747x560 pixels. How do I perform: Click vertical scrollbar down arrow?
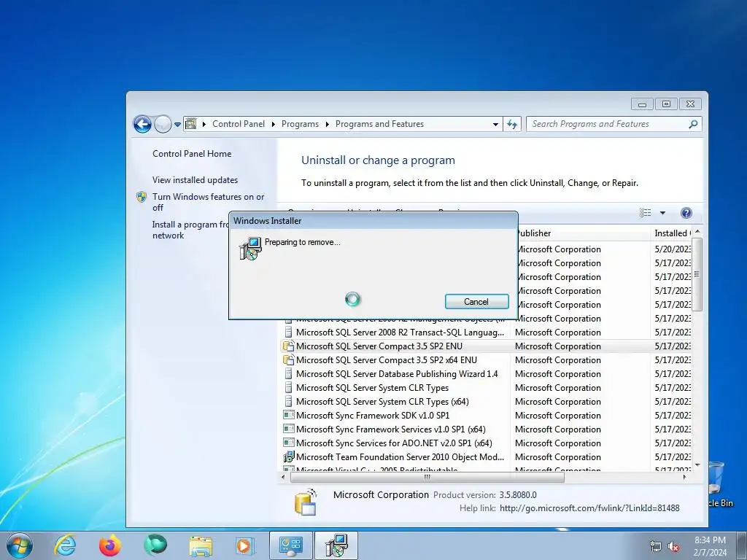click(x=697, y=464)
